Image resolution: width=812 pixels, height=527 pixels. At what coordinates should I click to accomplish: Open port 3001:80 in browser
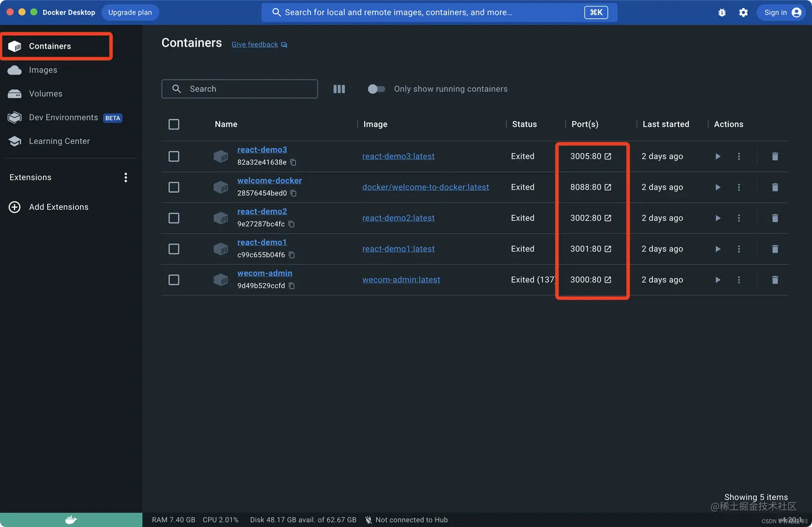coord(608,249)
